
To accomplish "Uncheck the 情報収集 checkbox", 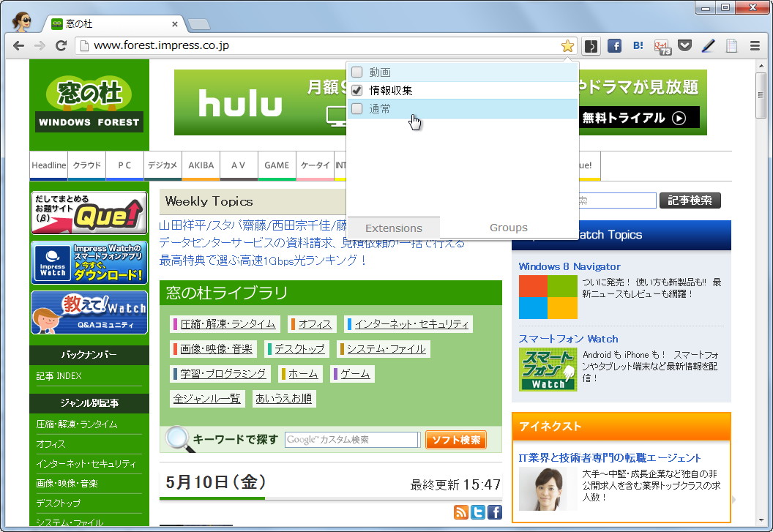I will 356,90.
